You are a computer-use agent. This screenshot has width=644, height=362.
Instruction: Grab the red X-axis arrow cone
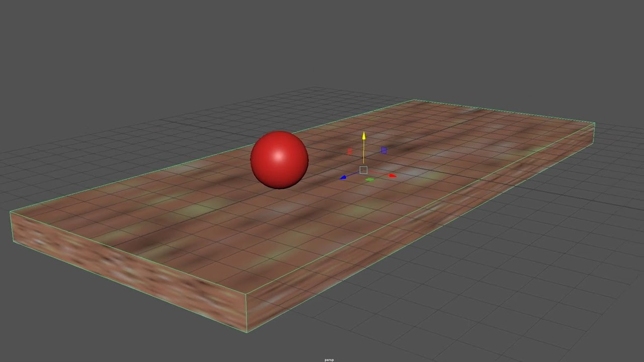point(392,175)
